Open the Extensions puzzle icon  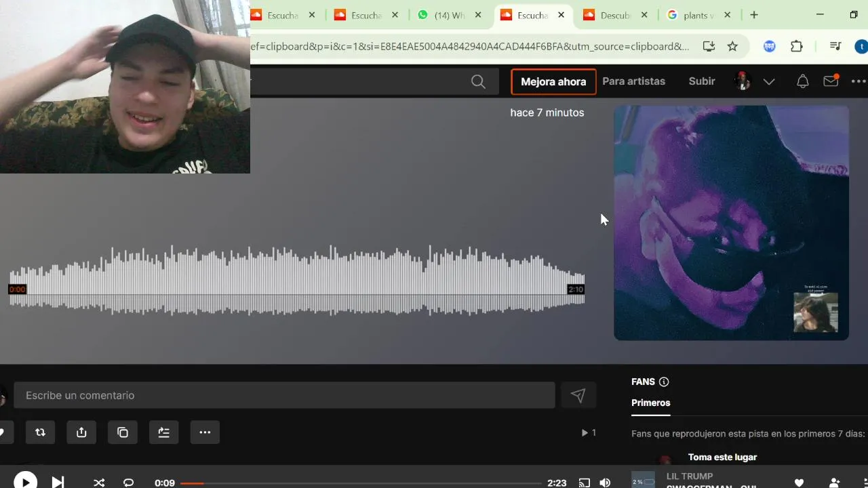click(797, 46)
